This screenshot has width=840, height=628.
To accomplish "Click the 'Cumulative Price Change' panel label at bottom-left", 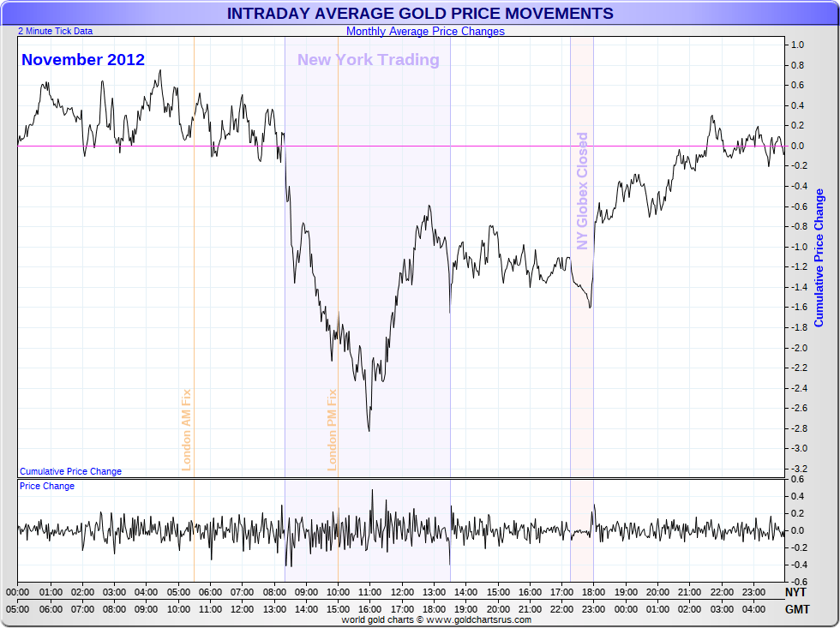I will tap(70, 471).
